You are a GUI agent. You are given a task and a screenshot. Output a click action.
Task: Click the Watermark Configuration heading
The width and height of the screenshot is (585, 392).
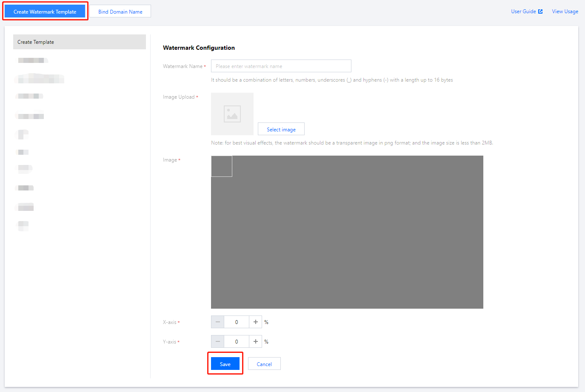pos(199,48)
